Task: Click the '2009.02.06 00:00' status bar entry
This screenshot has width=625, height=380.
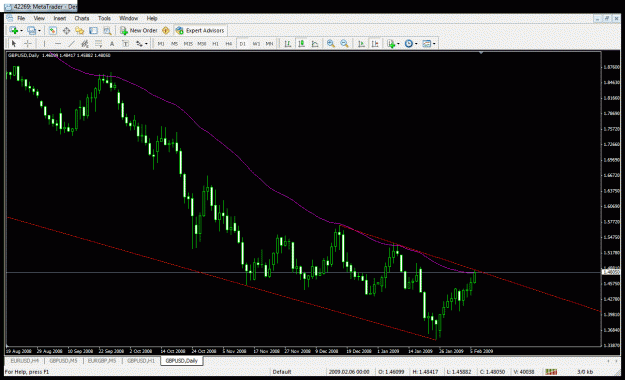Action: [349, 372]
